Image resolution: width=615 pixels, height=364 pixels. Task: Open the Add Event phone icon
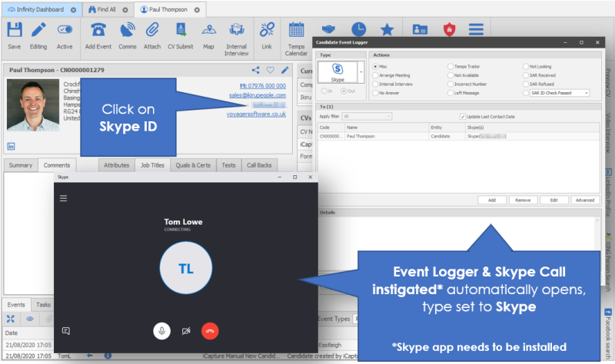point(98,31)
